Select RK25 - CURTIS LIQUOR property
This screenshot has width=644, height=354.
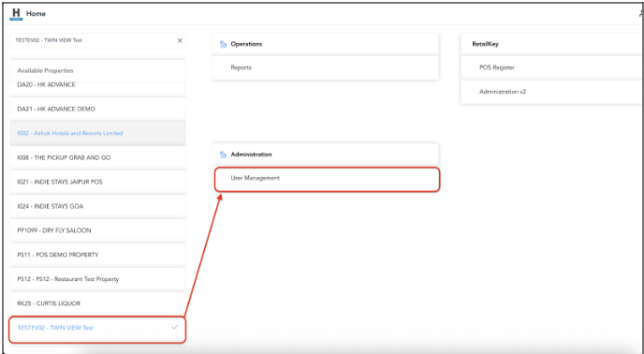coord(97,303)
